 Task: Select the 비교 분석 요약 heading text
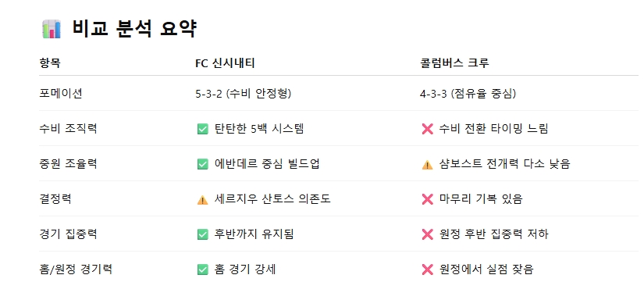point(135,29)
